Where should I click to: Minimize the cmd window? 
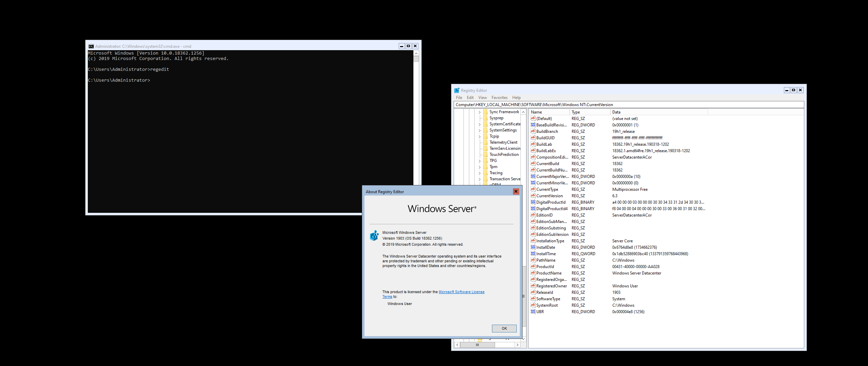[402, 46]
